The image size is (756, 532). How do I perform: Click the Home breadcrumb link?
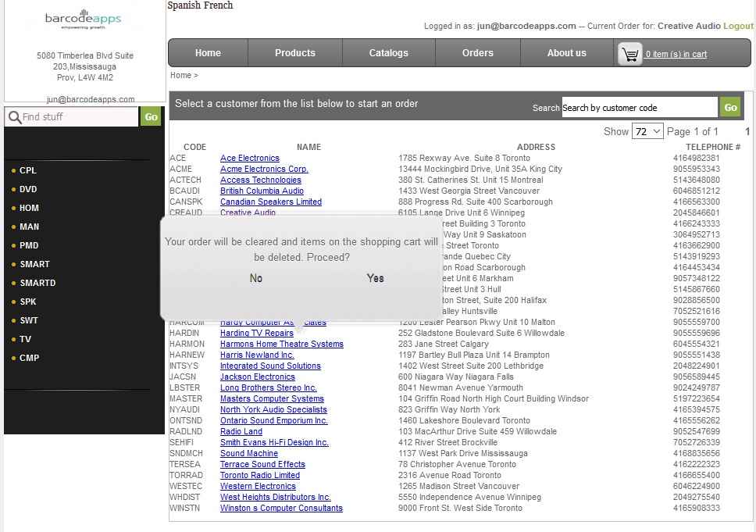click(x=180, y=75)
